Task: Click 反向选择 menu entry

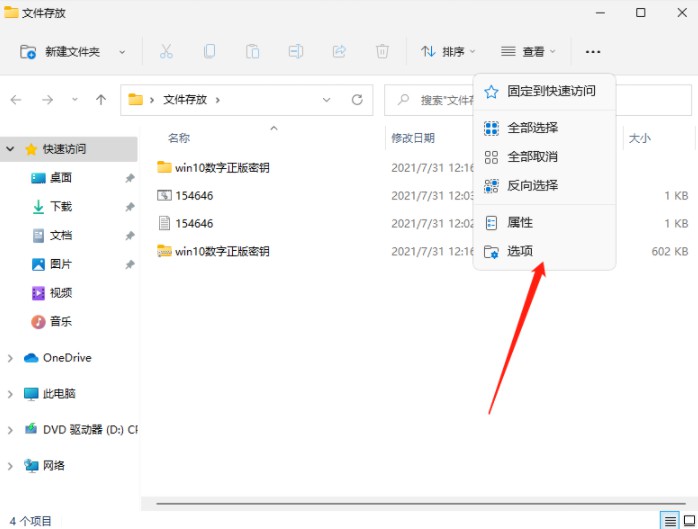Action: pos(532,185)
